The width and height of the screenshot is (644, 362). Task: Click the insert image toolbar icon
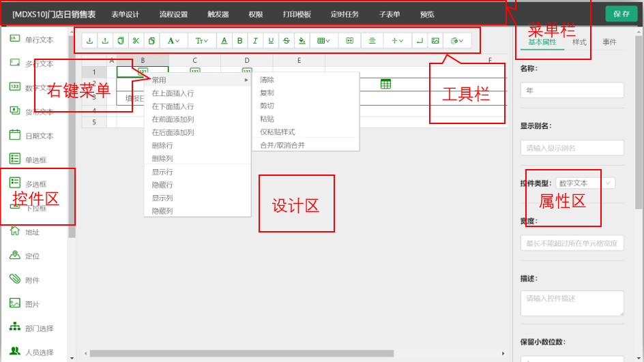[x=435, y=41]
